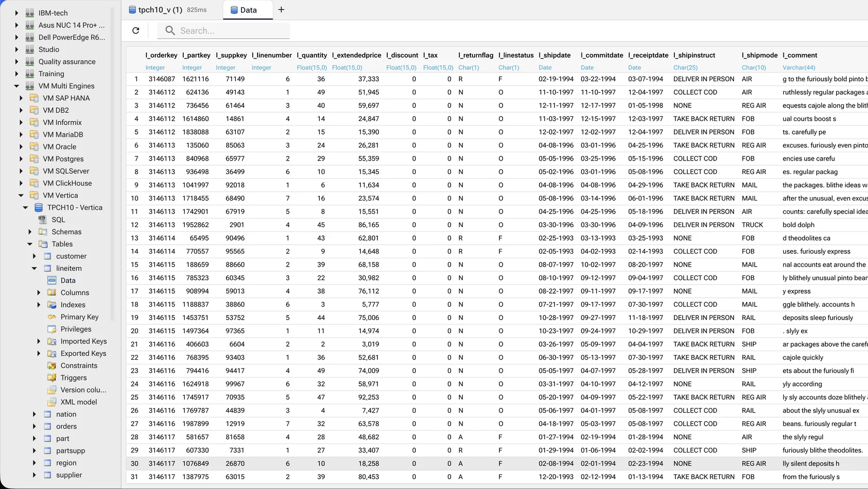Sort by l_orderkey column header
Image resolution: width=868 pixels, height=489 pixels.
tap(161, 55)
